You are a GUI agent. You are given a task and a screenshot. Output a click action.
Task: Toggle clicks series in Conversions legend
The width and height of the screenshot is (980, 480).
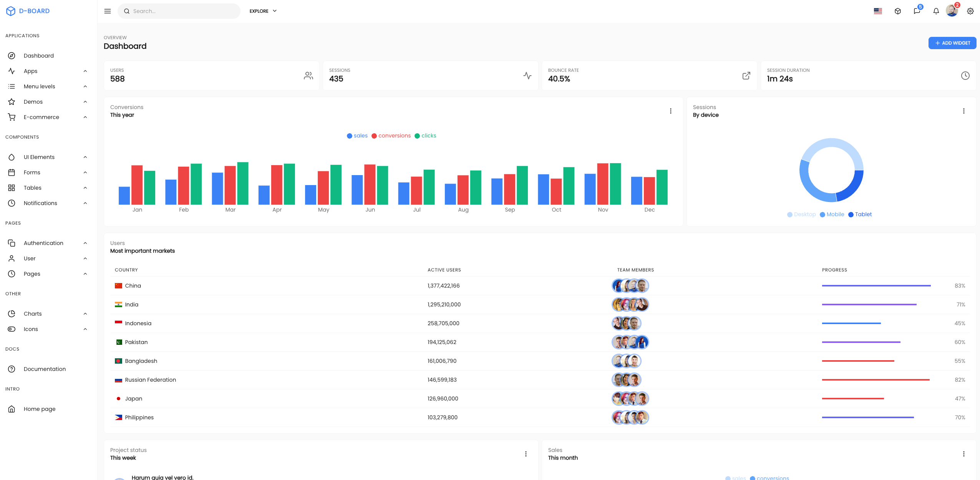(425, 136)
